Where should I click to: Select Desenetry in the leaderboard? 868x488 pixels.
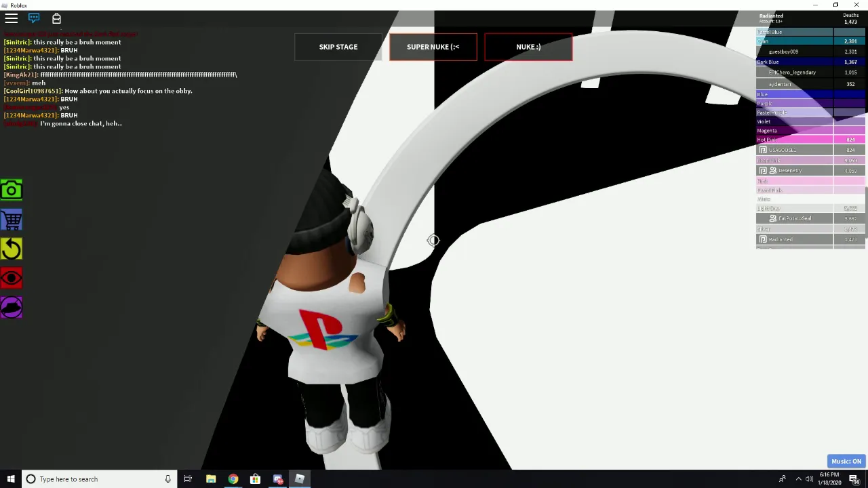click(811, 171)
